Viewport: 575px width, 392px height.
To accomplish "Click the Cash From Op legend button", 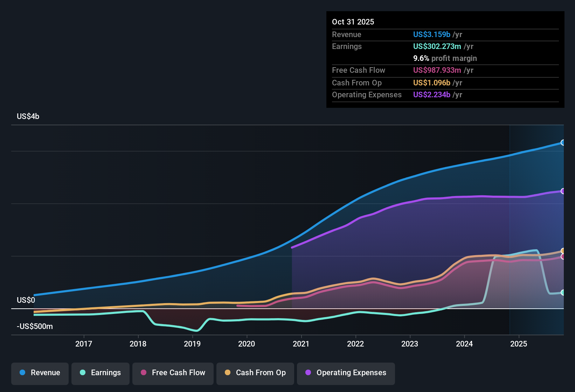I will pyautogui.click(x=255, y=373).
